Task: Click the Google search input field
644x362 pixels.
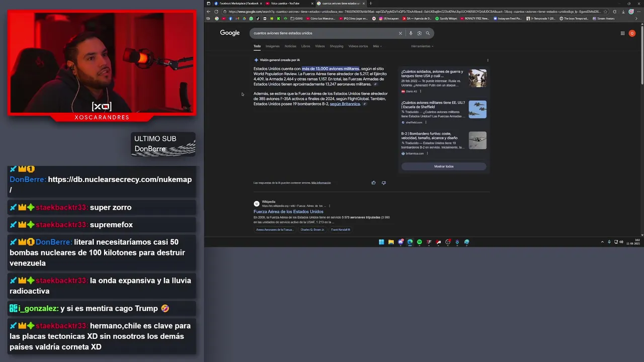Action: 325,33
